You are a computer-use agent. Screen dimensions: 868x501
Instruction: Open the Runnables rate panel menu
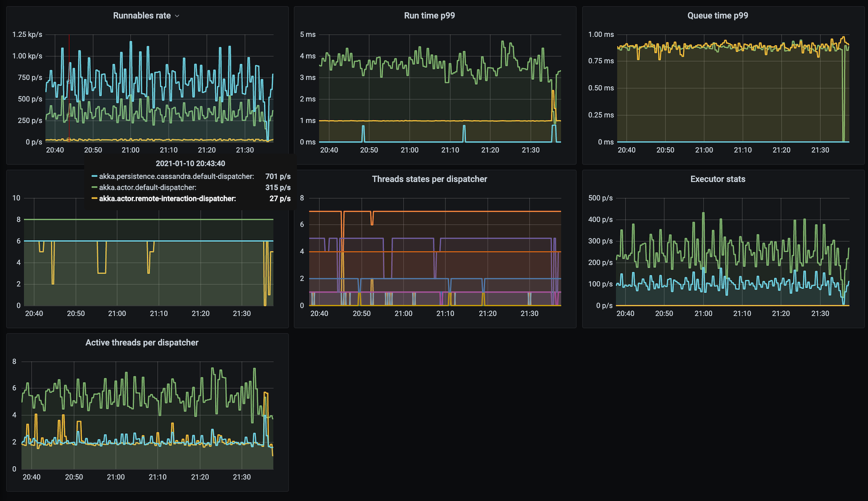[142, 16]
